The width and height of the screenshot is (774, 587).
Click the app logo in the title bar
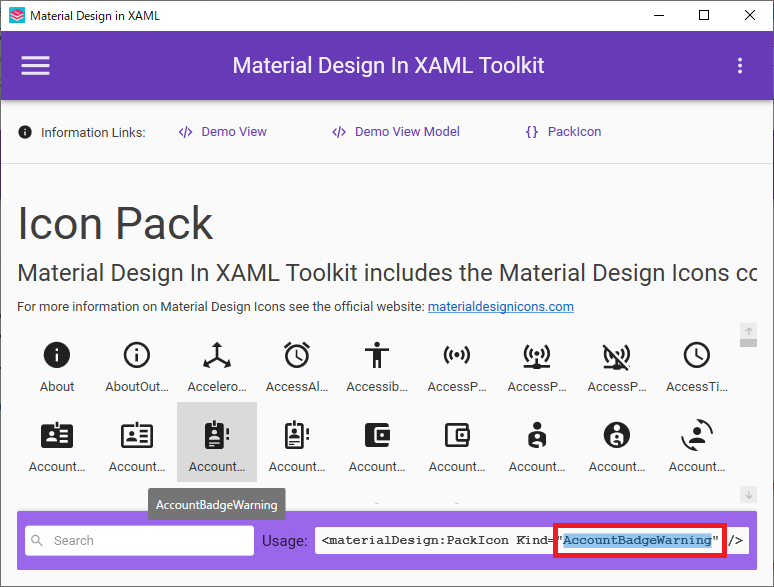pyautogui.click(x=17, y=15)
